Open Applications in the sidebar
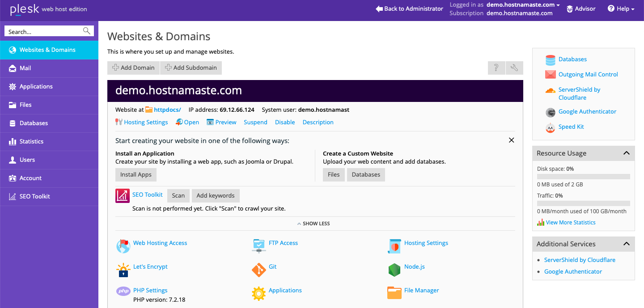 coord(49,86)
